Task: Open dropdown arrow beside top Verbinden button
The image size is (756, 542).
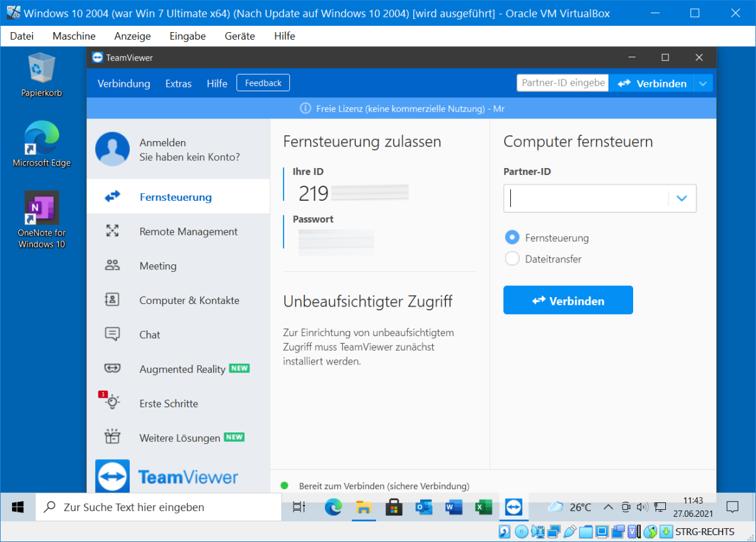Action: point(704,83)
